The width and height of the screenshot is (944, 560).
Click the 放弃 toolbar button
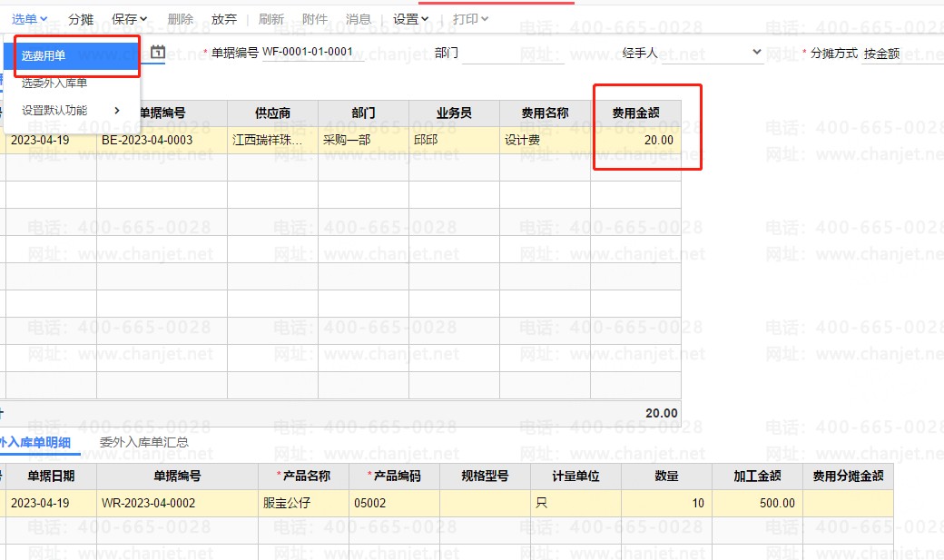click(224, 19)
